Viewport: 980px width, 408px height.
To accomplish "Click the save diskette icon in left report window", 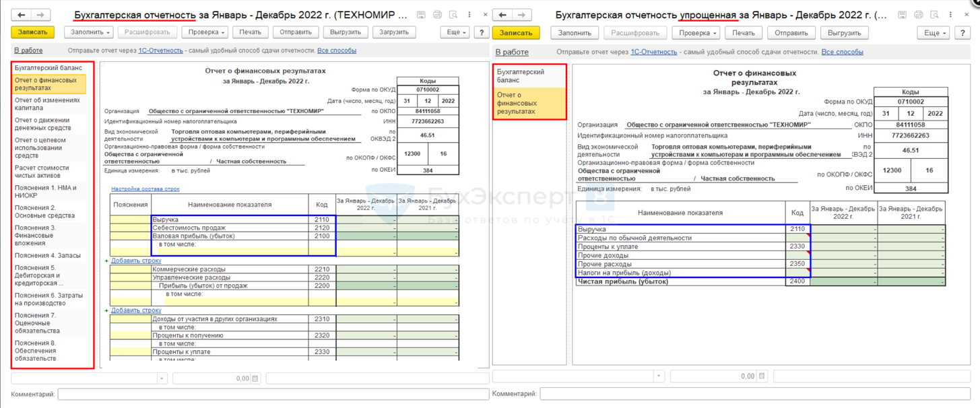I will [x=421, y=15].
